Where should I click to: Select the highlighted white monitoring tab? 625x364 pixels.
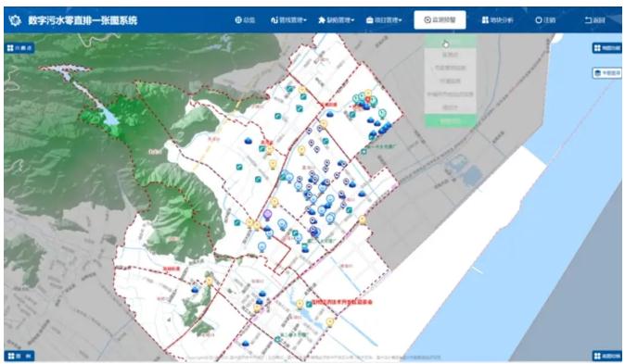(440, 19)
